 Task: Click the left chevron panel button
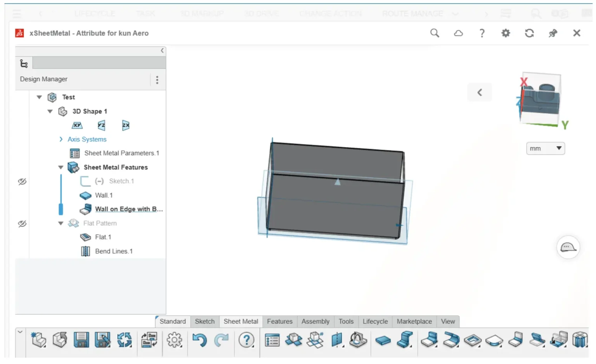click(480, 92)
